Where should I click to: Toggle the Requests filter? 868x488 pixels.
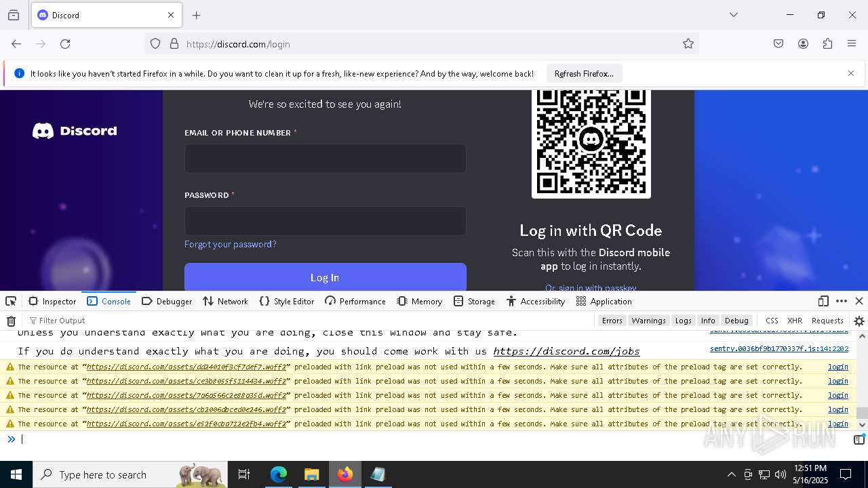(x=827, y=321)
